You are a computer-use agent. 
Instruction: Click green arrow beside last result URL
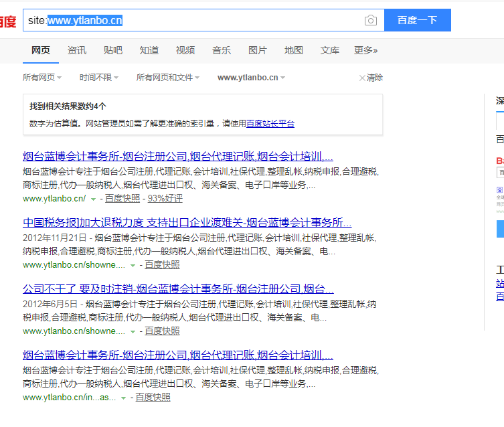124,398
